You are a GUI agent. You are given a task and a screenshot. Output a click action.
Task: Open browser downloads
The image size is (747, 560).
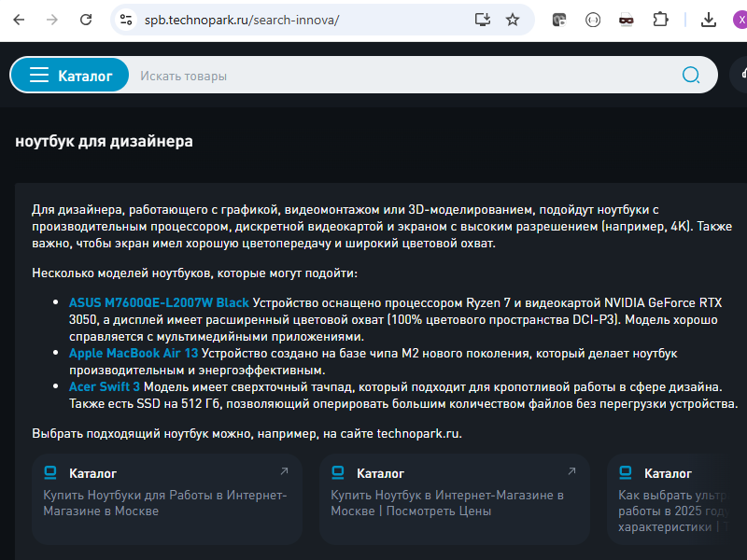tap(709, 20)
